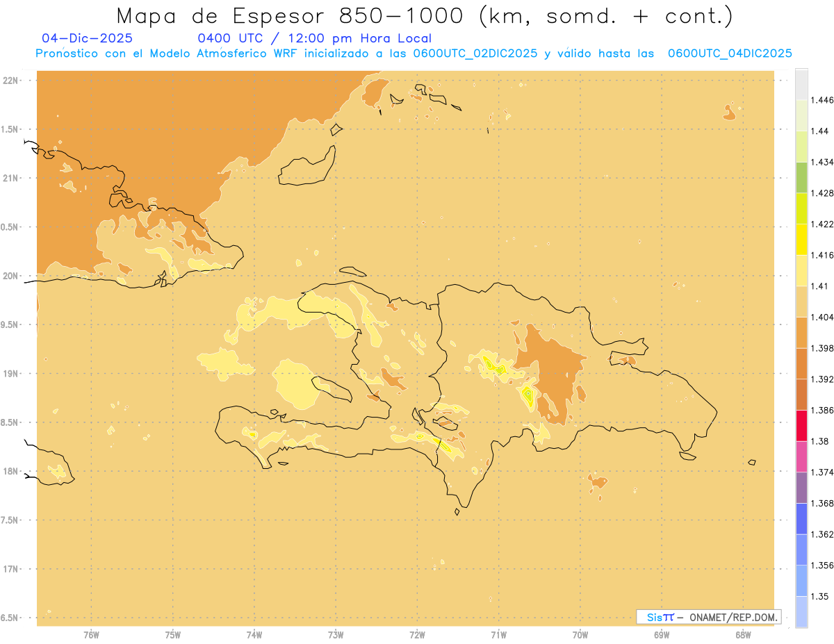Click the legend value 1.422
The height and width of the screenshot is (644, 834).
click(x=822, y=224)
